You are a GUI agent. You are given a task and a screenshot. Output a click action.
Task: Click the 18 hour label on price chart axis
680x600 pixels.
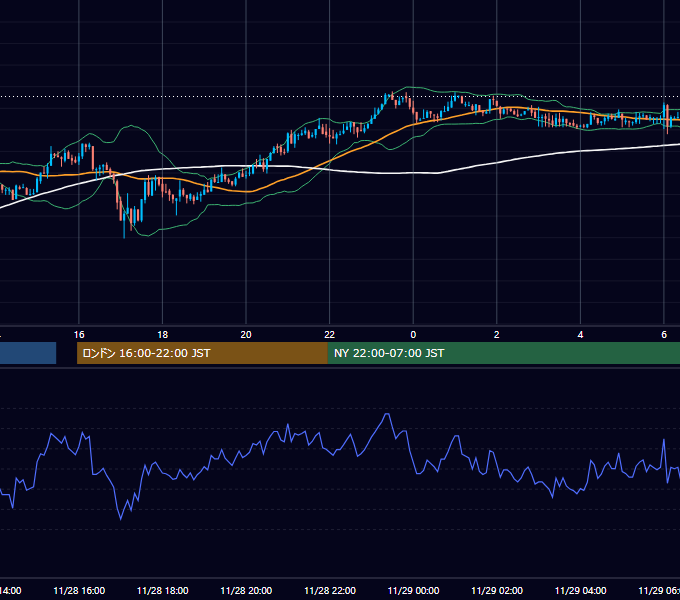click(x=162, y=335)
